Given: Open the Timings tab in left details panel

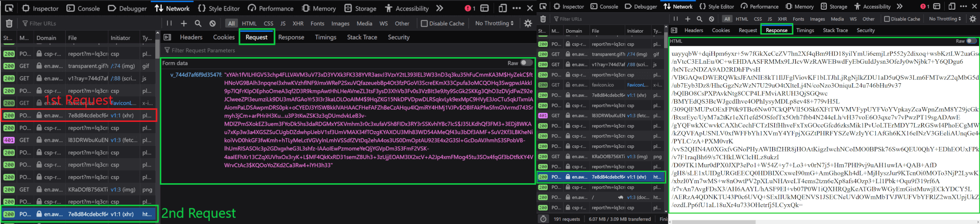Looking at the screenshot, I should [x=326, y=37].
